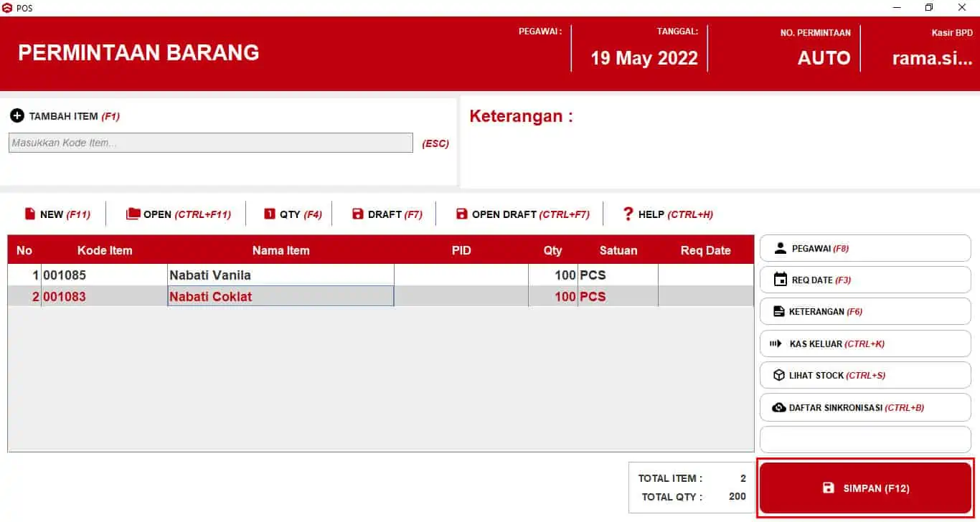Click the plus icon beside TAMBAH ITEM
Viewport: 980px width, 522px height.
tap(17, 115)
